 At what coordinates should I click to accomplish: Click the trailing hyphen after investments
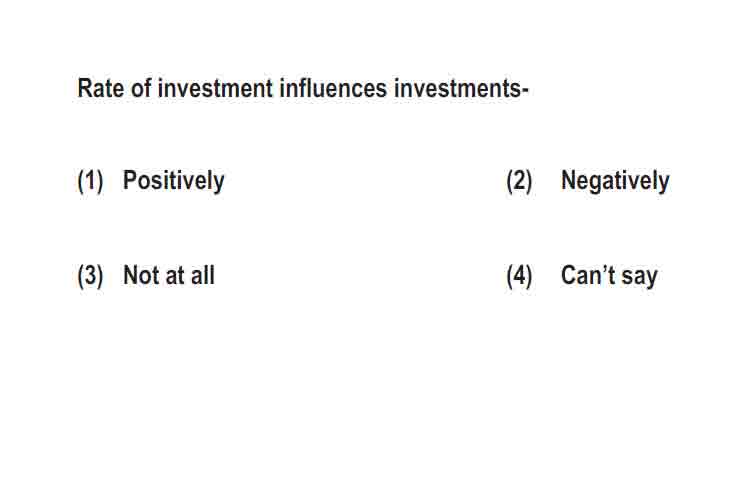(x=526, y=90)
